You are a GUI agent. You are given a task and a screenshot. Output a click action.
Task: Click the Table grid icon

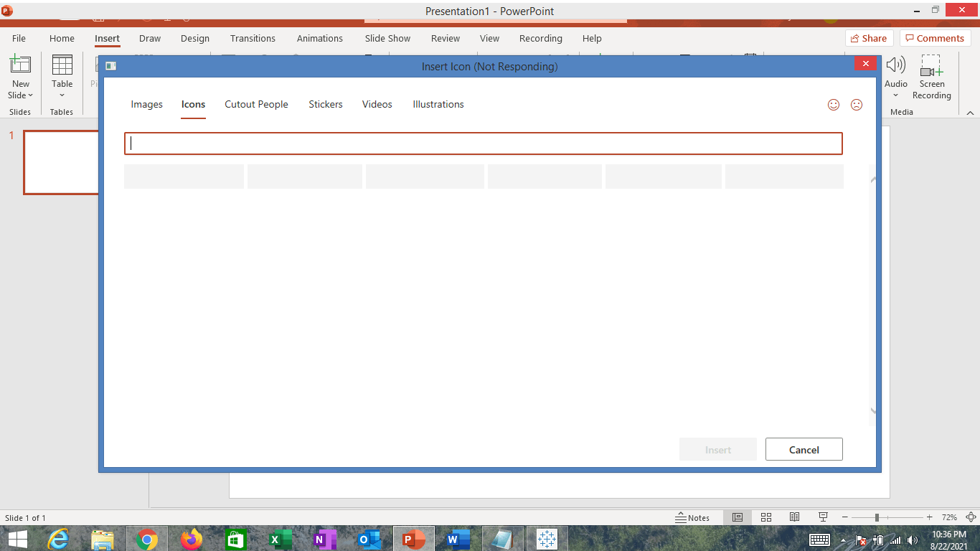pos(62,65)
